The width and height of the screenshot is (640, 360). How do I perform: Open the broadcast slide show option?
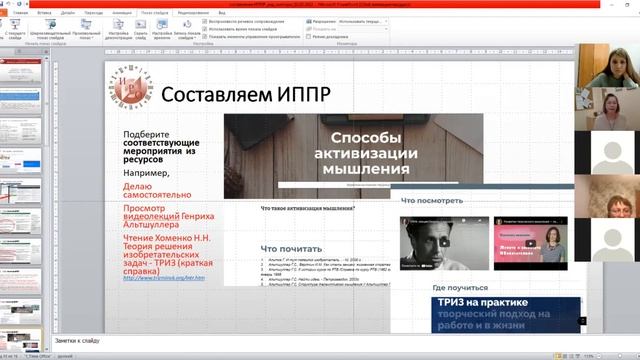tap(50, 30)
